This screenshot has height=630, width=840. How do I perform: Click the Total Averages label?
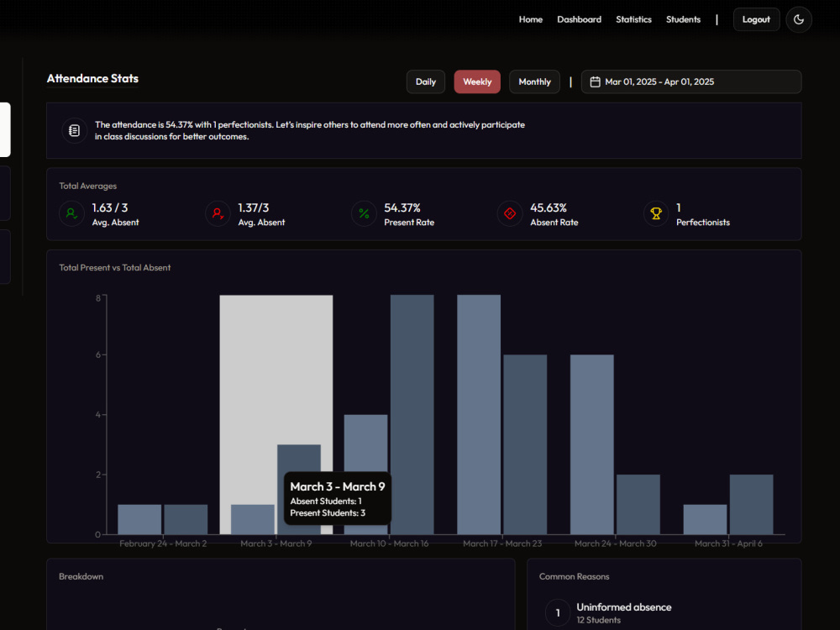pyautogui.click(x=88, y=186)
